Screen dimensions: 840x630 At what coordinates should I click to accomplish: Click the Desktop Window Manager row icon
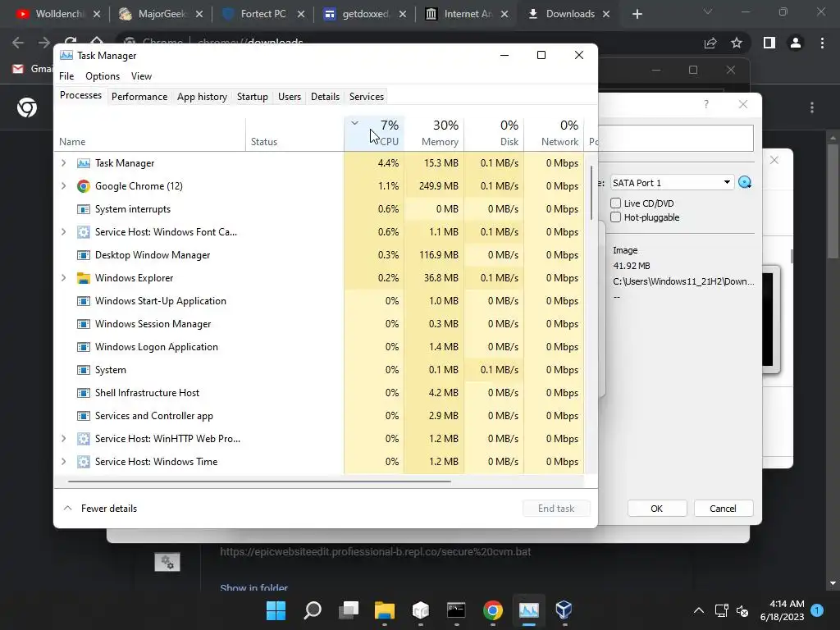pyautogui.click(x=83, y=255)
